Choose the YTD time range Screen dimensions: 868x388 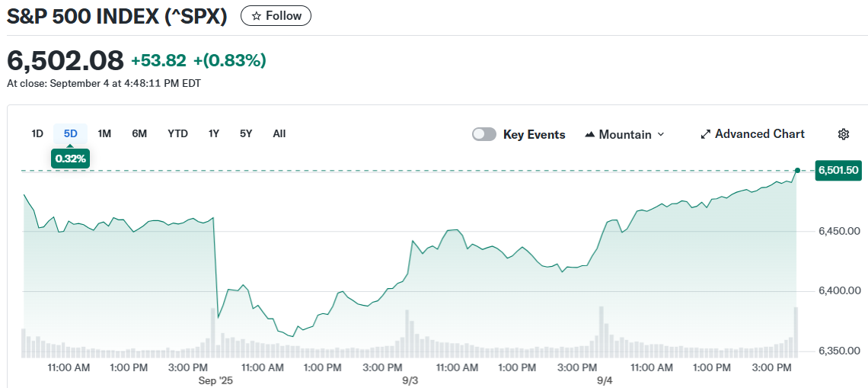pos(177,133)
